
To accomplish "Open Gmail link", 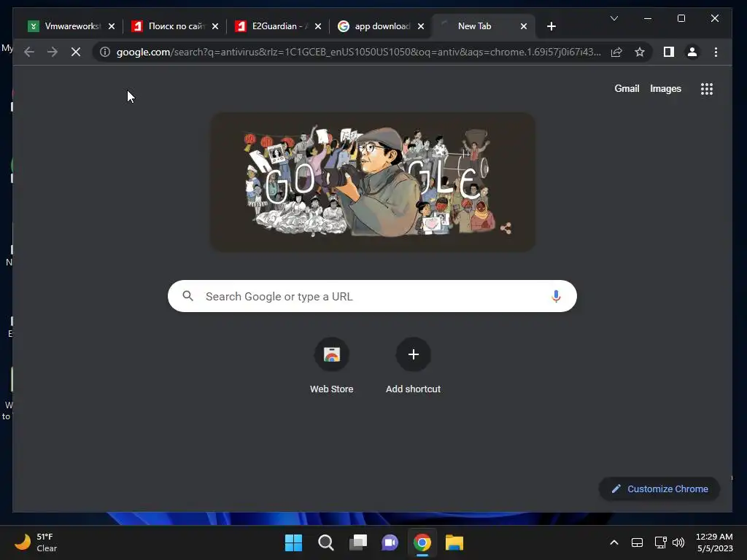I will [627, 88].
